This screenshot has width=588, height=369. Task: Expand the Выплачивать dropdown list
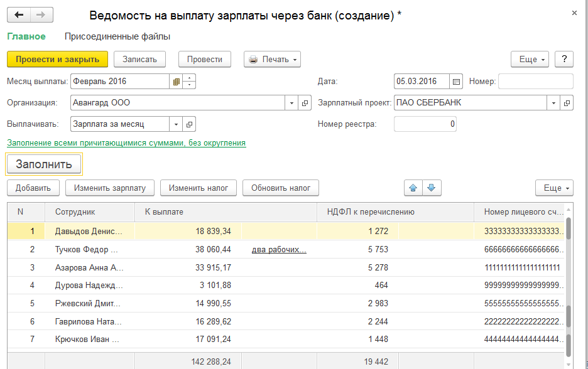pyautogui.click(x=176, y=124)
